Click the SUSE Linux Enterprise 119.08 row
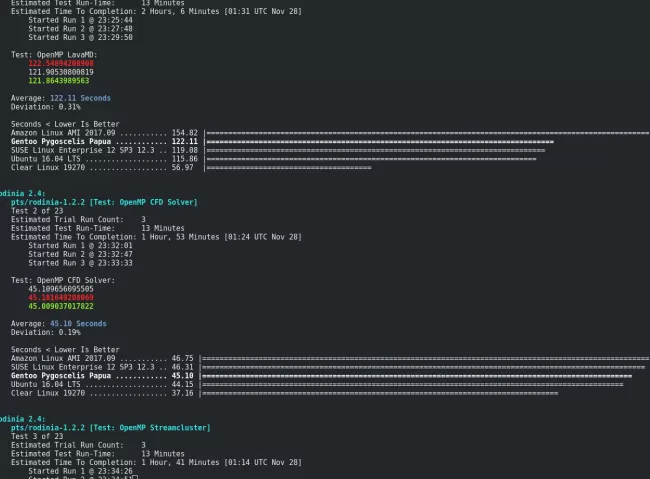The height and width of the screenshot is (479, 650). pos(278,151)
